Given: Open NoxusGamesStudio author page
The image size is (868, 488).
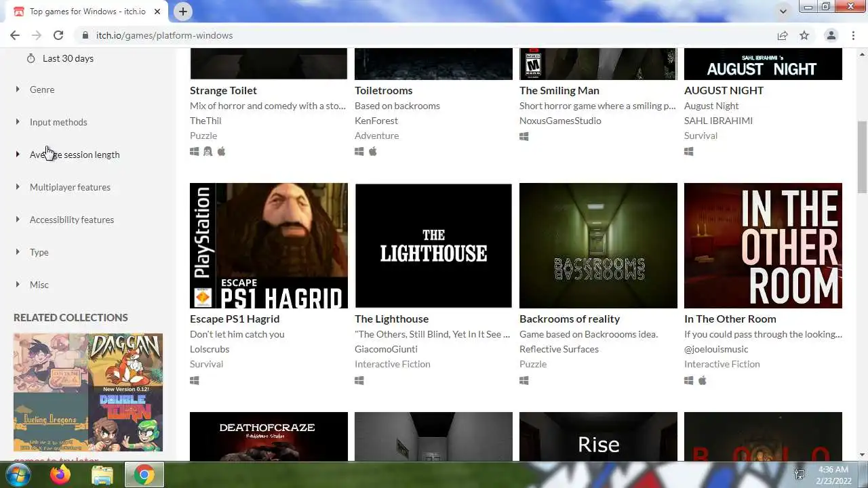Looking at the screenshot, I should pos(560,121).
